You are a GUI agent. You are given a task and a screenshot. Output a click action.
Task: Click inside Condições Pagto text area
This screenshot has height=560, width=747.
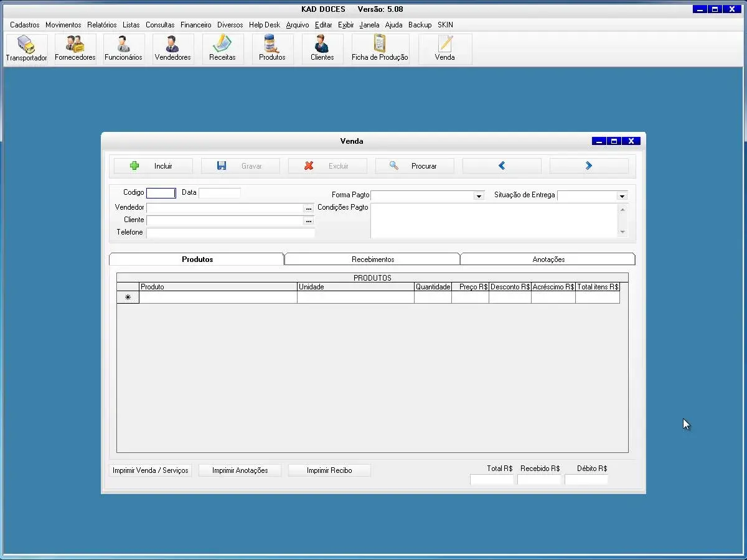tap(494, 221)
